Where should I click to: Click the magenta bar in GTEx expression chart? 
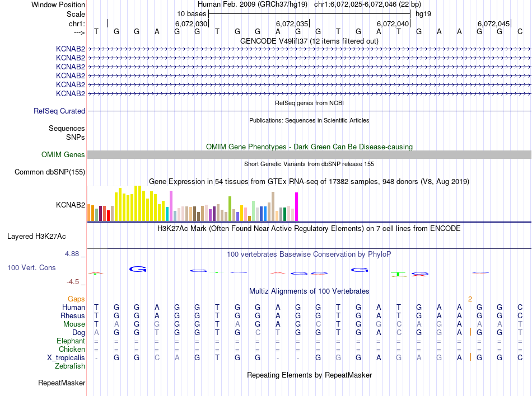[297, 206]
